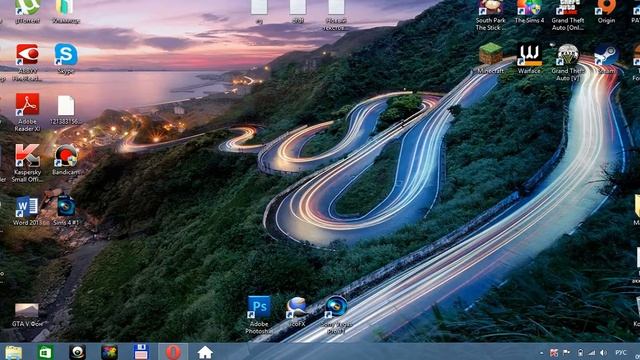Click the white house Home taskbar icon
This screenshot has width=640, height=360.
pos(205,352)
